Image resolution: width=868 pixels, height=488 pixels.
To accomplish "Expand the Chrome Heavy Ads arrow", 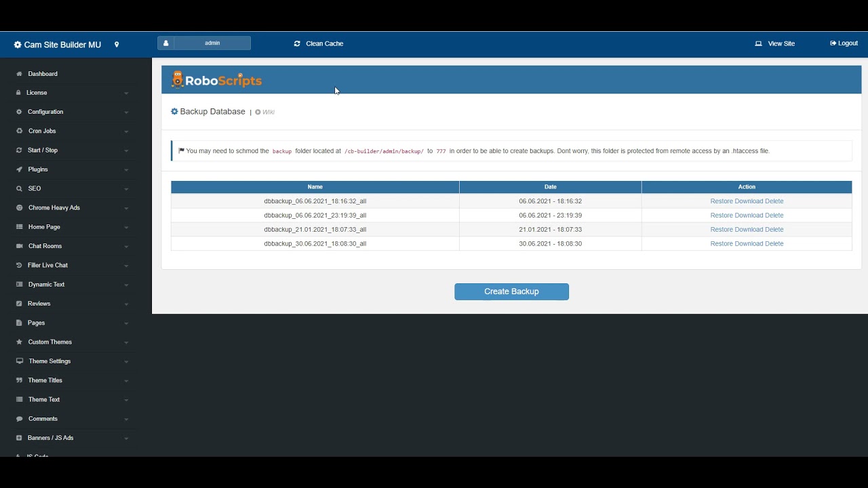I will (126, 208).
